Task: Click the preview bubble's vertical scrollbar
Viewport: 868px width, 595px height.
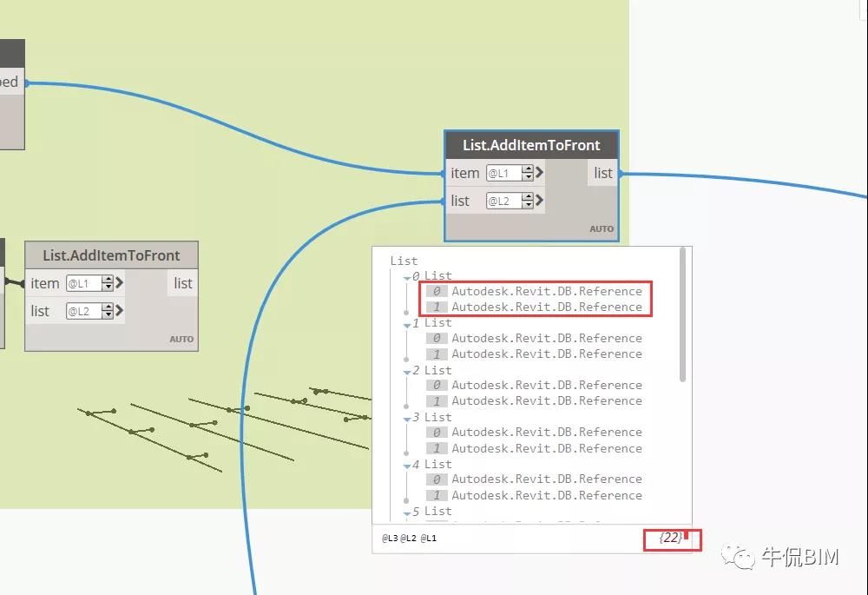Action: coord(683,314)
